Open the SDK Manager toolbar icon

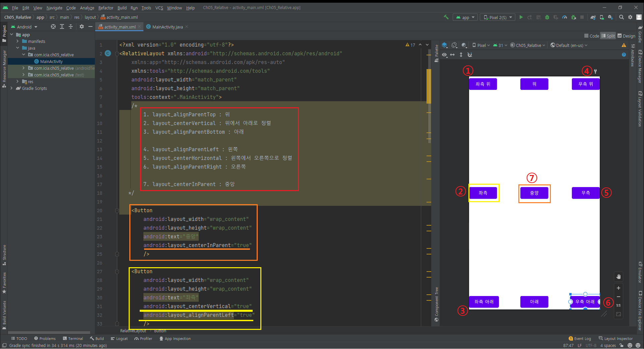[610, 17]
